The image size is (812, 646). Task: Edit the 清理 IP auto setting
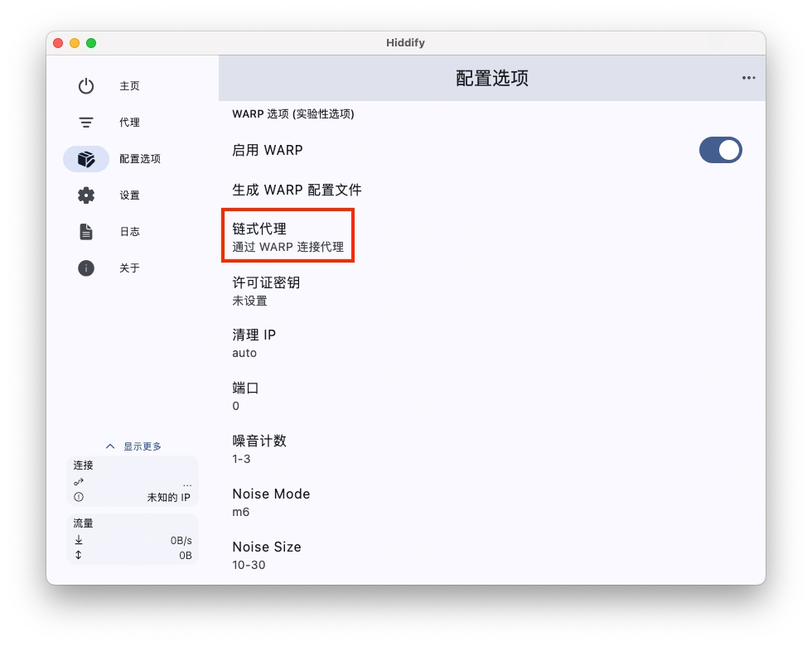click(254, 343)
